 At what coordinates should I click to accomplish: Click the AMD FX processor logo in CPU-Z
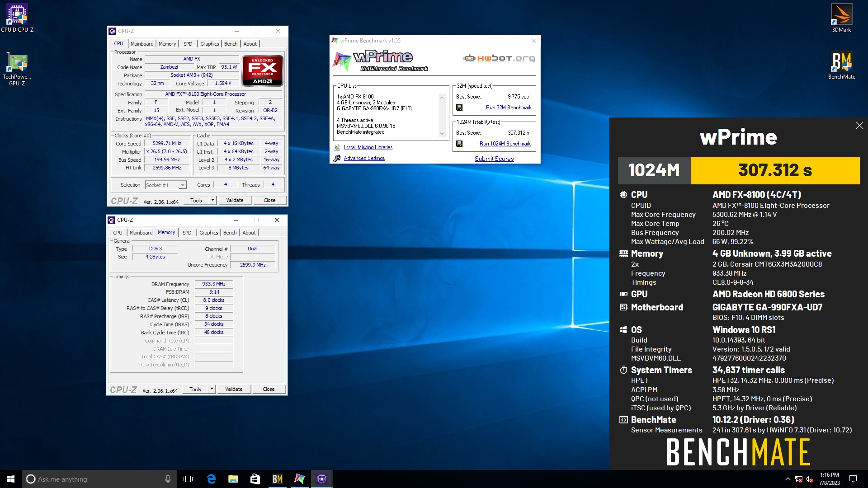tap(263, 70)
